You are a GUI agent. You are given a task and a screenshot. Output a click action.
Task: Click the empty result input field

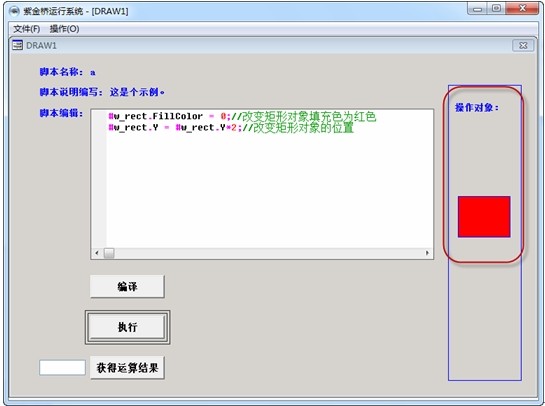(62, 368)
